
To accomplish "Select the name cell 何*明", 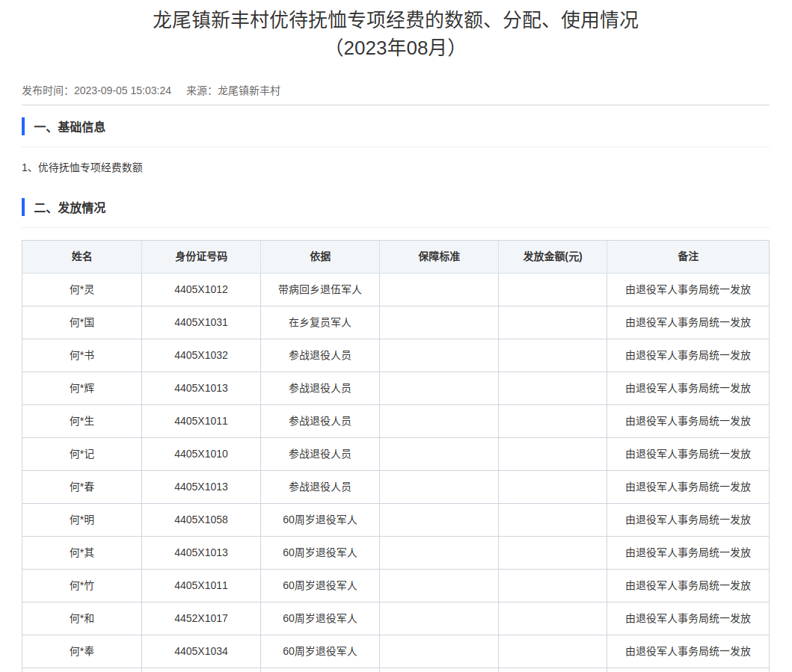I will coord(82,520).
